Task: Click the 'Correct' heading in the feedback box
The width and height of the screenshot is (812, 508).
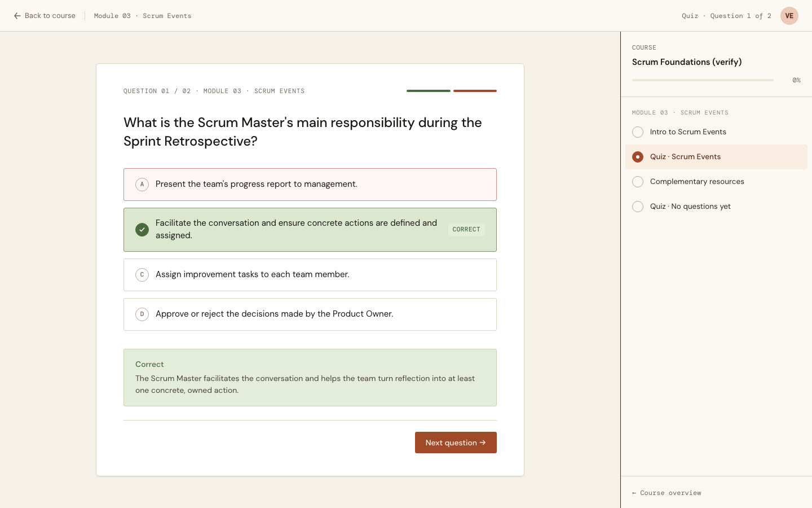Action: click(149, 365)
